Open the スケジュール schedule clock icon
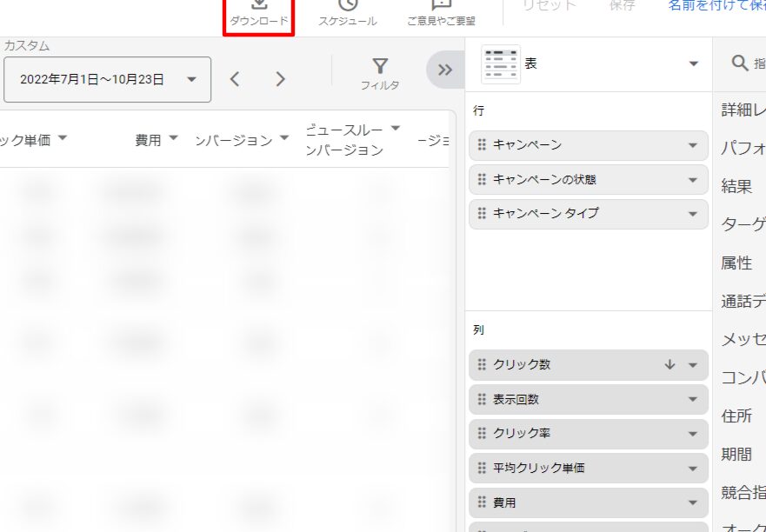Image resolution: width=766 pixels, height=532 pixels. click(x=348, y=5)
